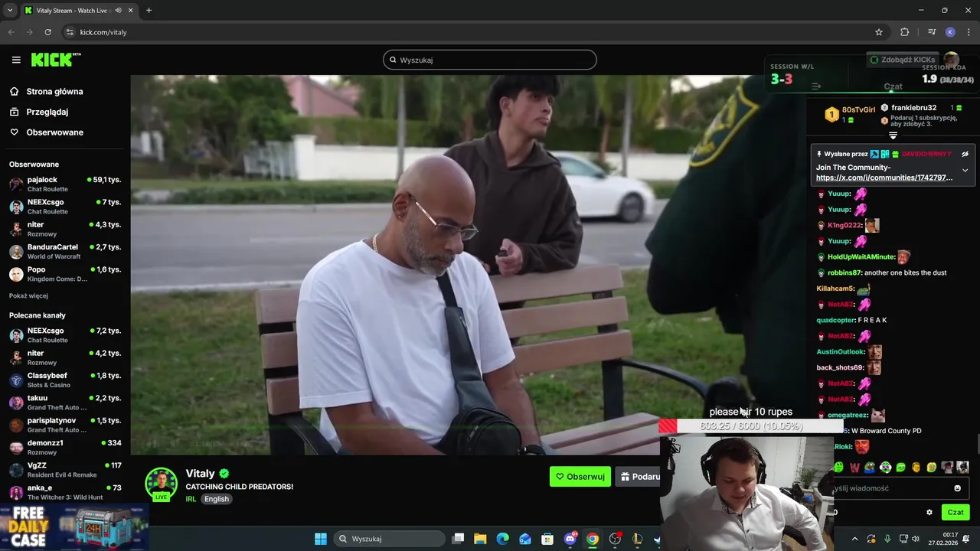Open Discord from taskbar
The image size is (980, 551).
pos(570,539)
